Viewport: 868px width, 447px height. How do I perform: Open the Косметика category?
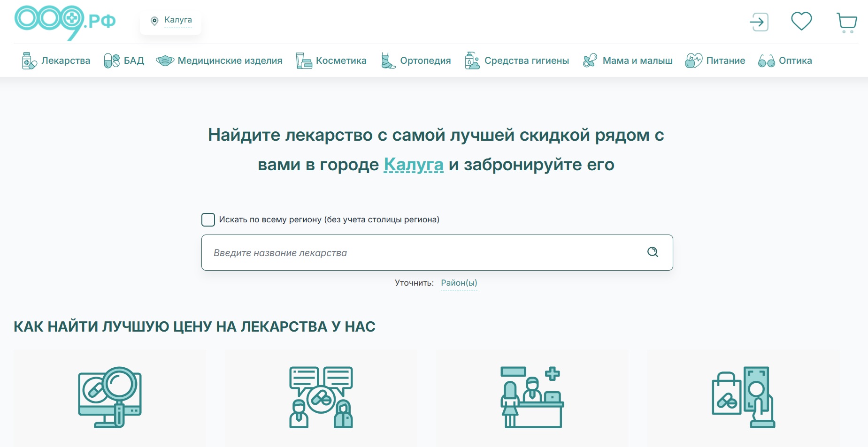click(341, 61)
